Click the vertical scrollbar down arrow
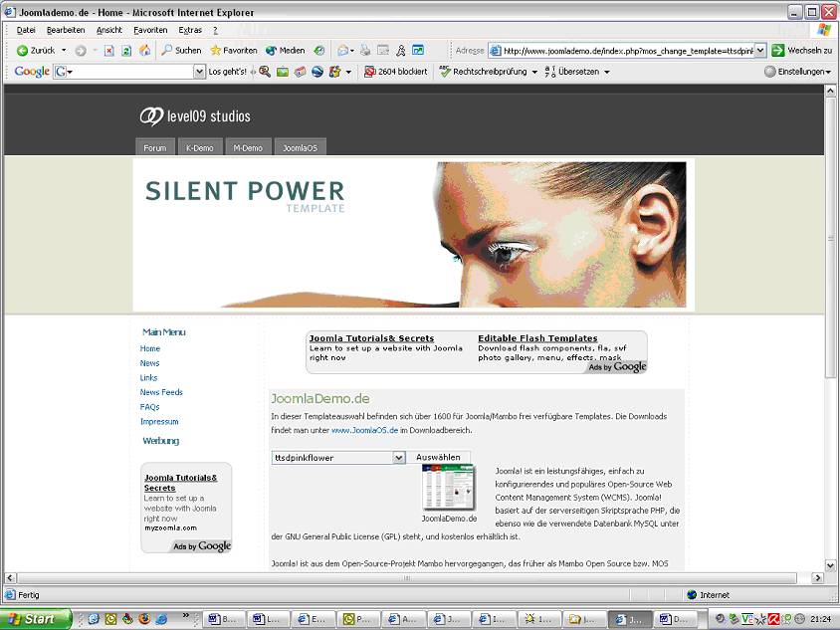 (x=830, y=564)
